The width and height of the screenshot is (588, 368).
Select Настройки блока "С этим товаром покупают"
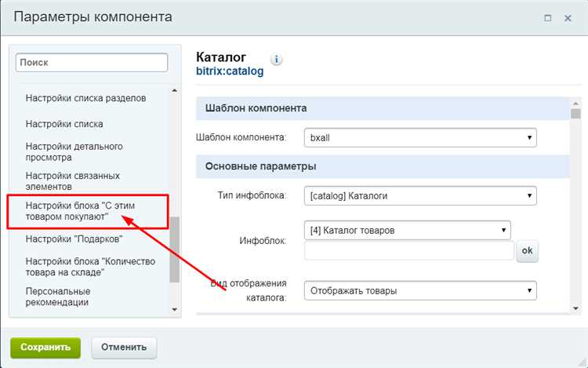pyautogui.click(x=80, y=211)
